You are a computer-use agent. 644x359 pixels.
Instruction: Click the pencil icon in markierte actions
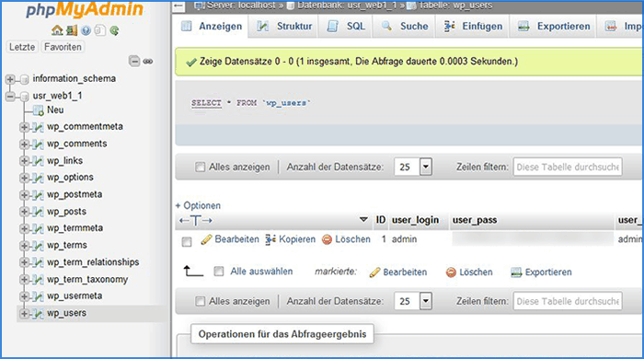tap(374, 272)
